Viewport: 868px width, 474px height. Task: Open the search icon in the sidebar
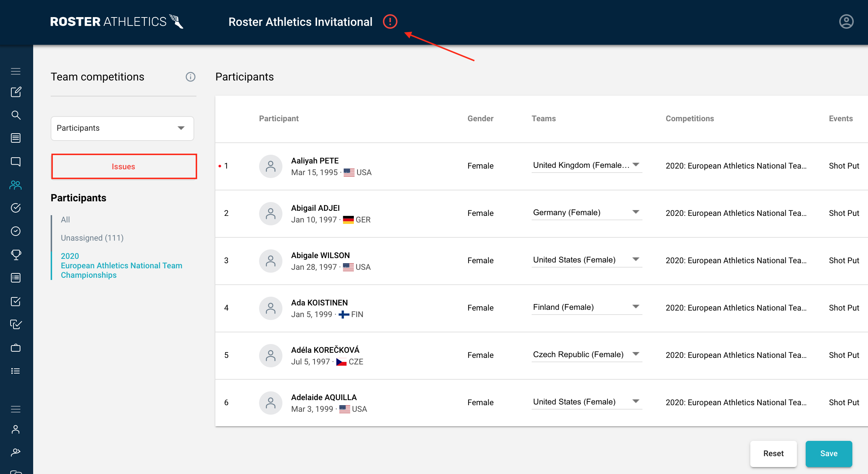16,115
